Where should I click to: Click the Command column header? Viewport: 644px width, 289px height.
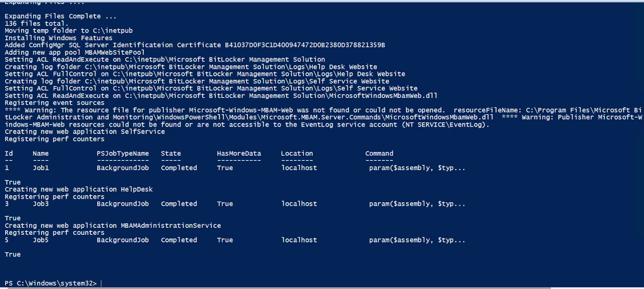(379, 153)
